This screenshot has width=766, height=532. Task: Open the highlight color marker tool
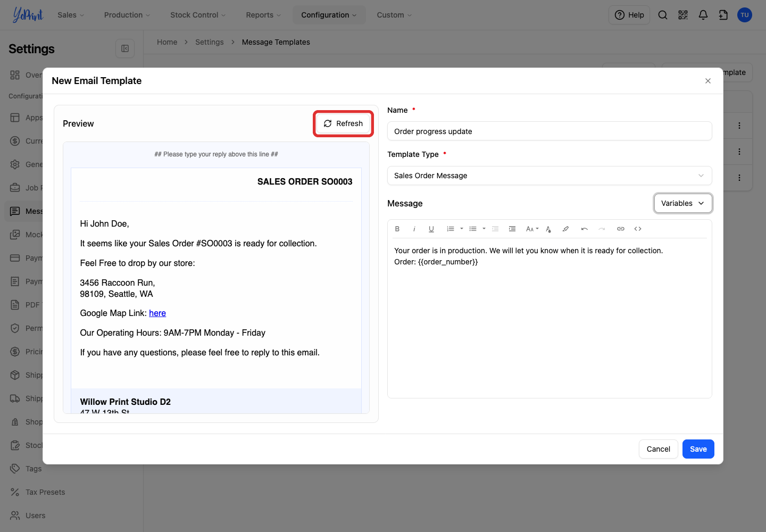tap(565, 229)
